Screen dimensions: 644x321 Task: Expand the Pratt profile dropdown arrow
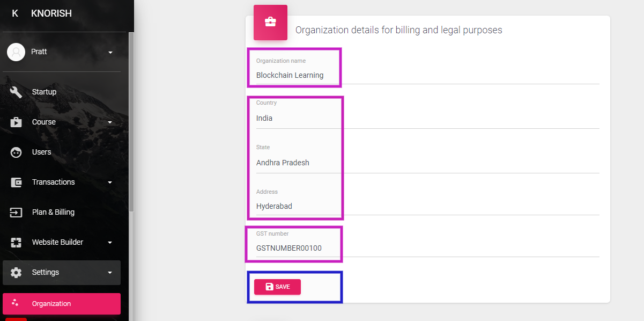[x=110, y=53]
